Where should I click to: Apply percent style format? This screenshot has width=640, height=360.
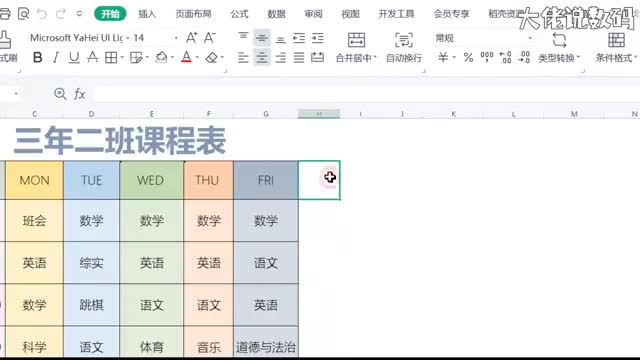click(468, 58)
